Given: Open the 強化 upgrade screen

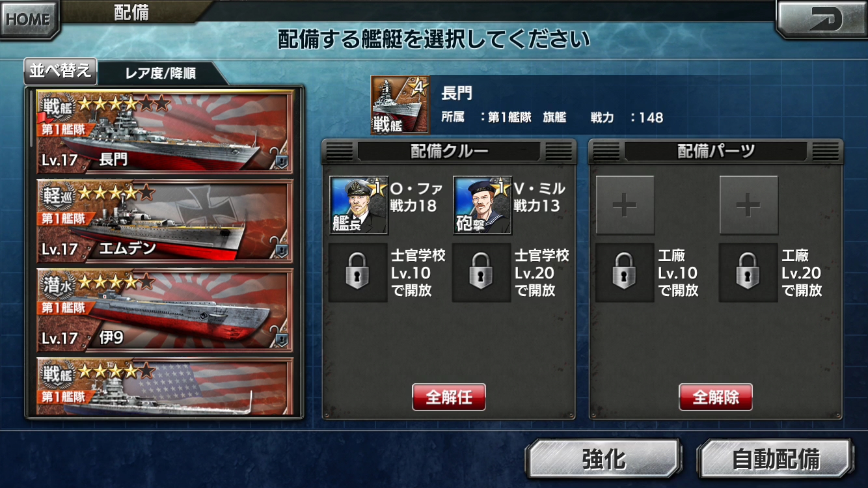Looking at the screenshot, I should 603,459.
